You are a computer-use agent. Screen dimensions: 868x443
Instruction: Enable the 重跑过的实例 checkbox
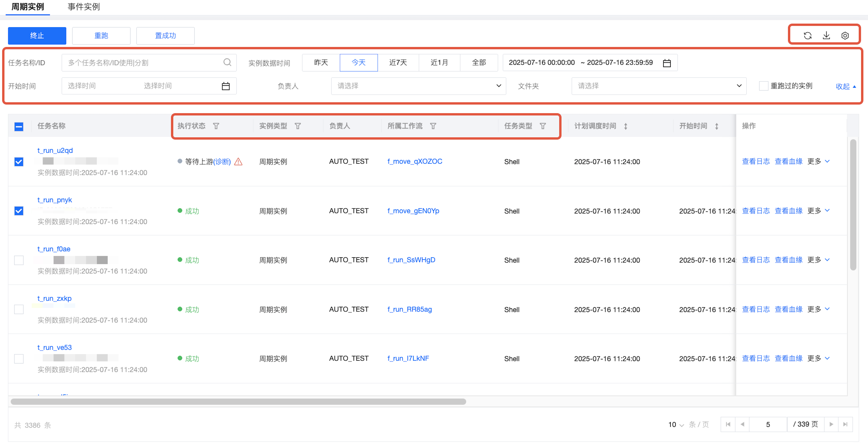click(763, 86)
